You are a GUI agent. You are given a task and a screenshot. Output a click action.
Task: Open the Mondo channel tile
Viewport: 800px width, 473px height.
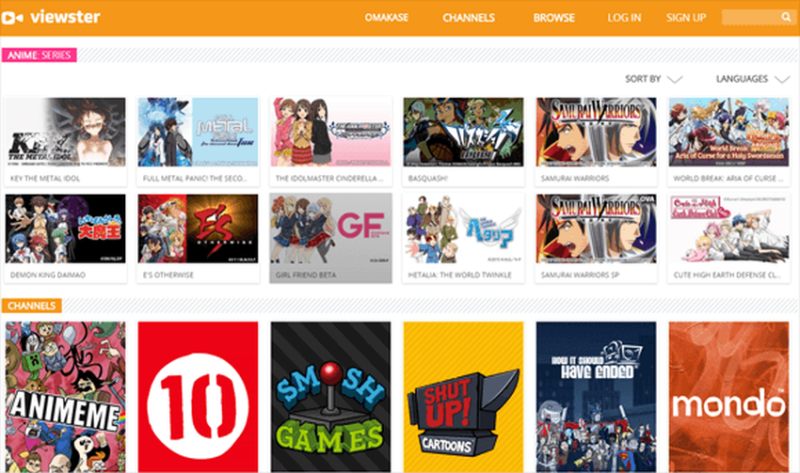(729, 396)
